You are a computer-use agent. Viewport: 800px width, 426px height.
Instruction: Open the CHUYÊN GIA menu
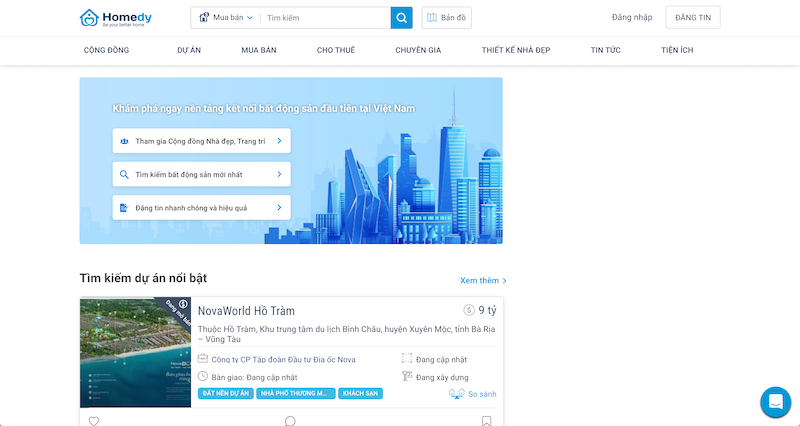(x=418, y=50)
